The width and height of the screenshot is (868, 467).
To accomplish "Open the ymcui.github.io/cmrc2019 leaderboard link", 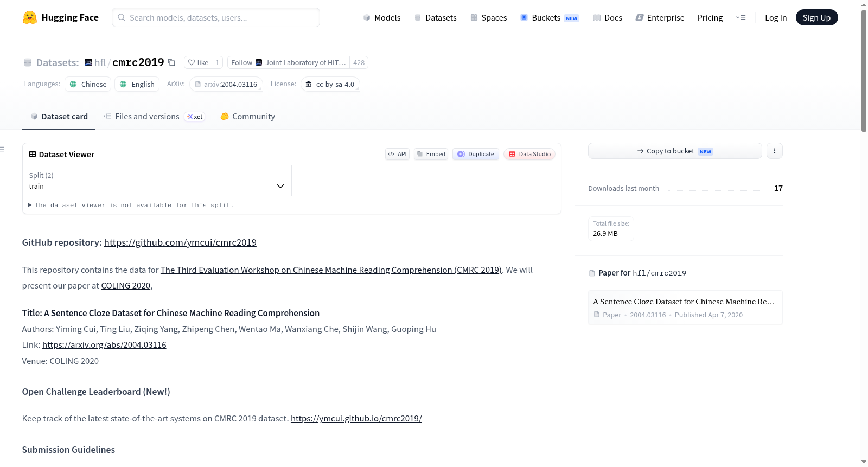I will point(356,418).
